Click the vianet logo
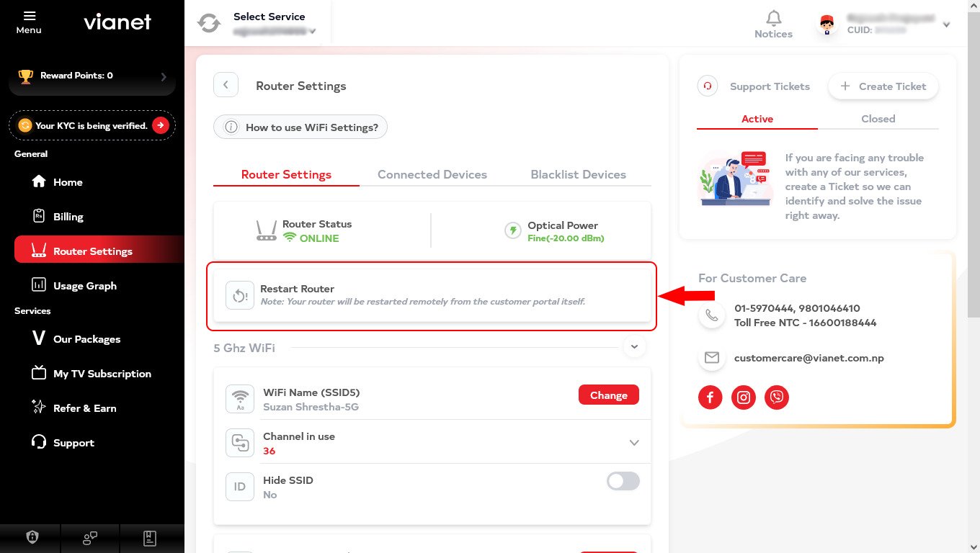 click(x=117, y=22)
